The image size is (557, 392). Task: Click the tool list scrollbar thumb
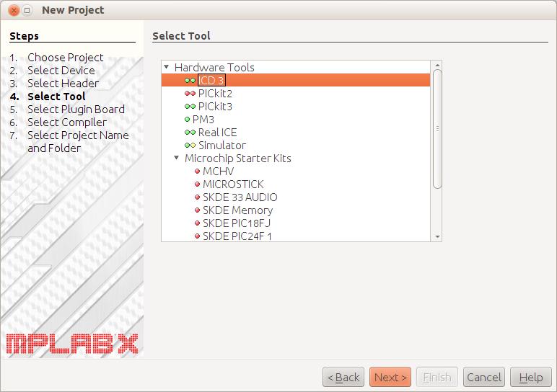[437, 129]
